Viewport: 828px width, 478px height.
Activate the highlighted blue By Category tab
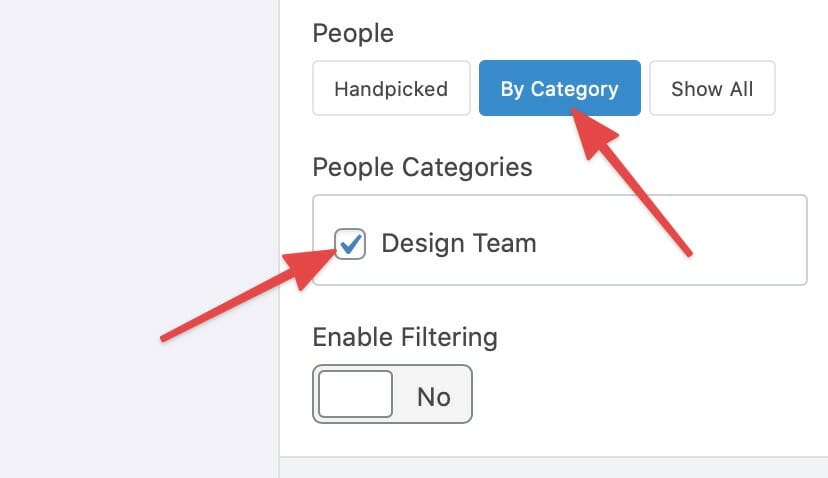(560, 88)
